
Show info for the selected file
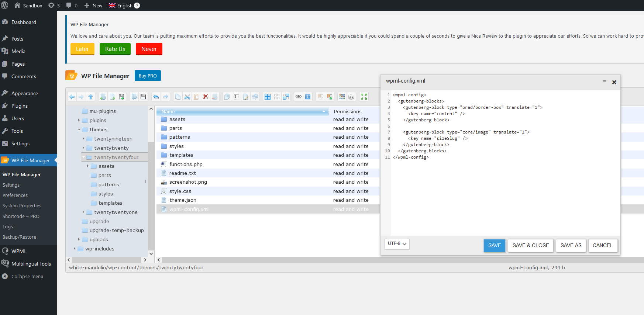coord(308,97)
